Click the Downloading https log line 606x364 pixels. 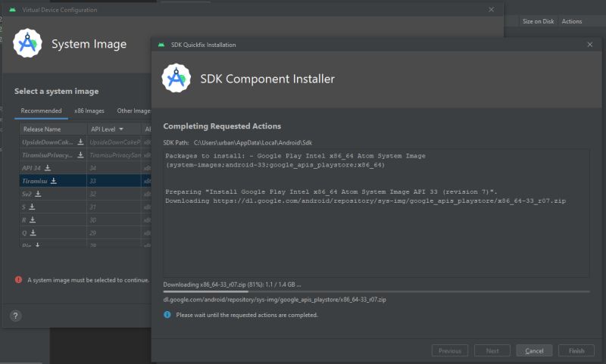(x=366, y=201)
